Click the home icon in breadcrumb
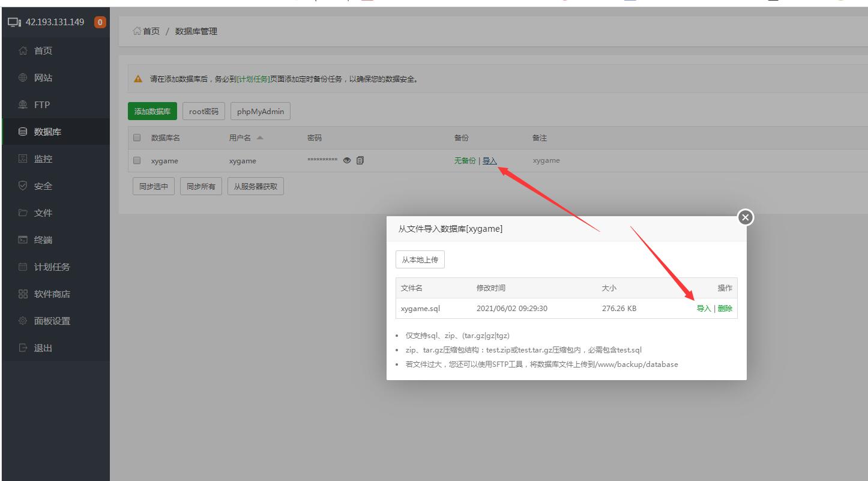The width and height of the screenshot is (868, 481). [x=137, y=31]
